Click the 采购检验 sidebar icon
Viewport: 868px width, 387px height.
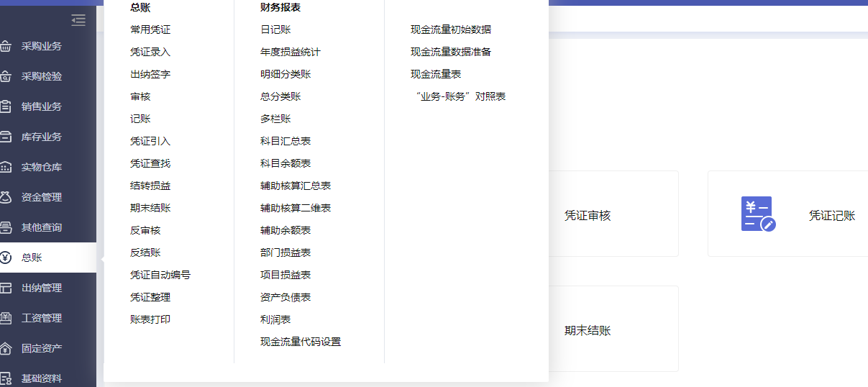pyautogui.click(x=5, y=76)
